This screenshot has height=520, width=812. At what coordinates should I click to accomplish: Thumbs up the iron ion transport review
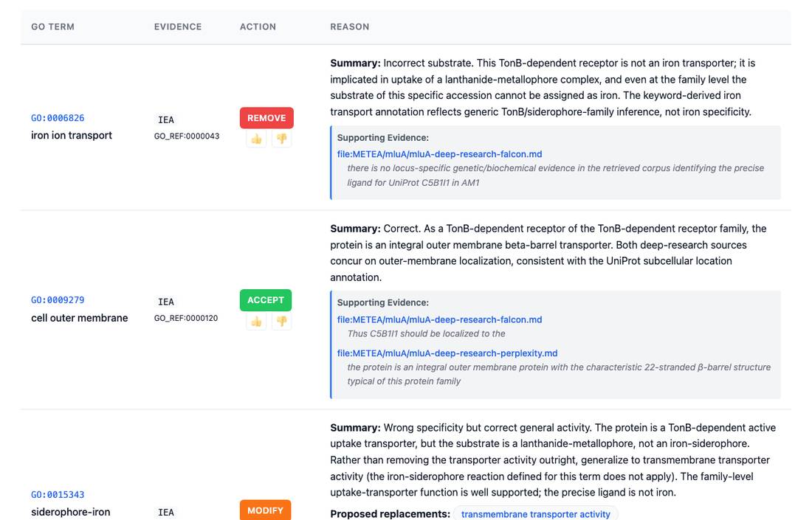256,139
